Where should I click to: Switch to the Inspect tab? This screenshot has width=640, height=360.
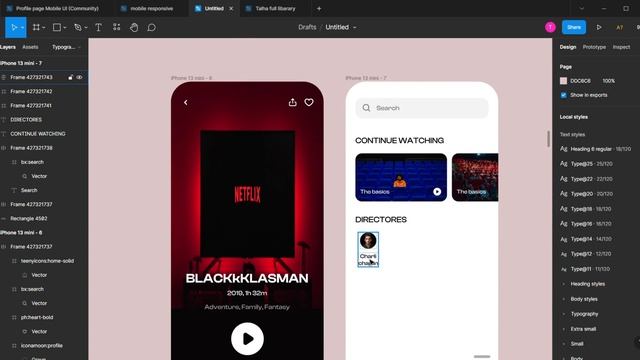621,47
